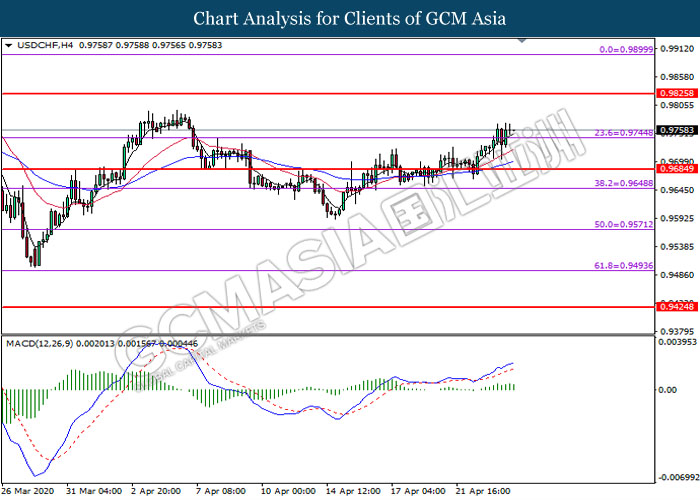The width and height of the screenshot is (700, 500).
Task: Select the red 0.94248 price tag
Action: click(x=677, y=307)
